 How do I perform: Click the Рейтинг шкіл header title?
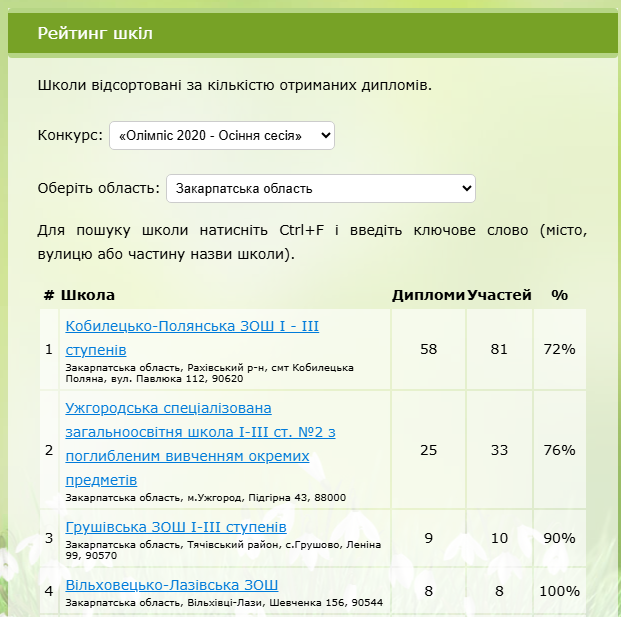click(x=95, y=34)
